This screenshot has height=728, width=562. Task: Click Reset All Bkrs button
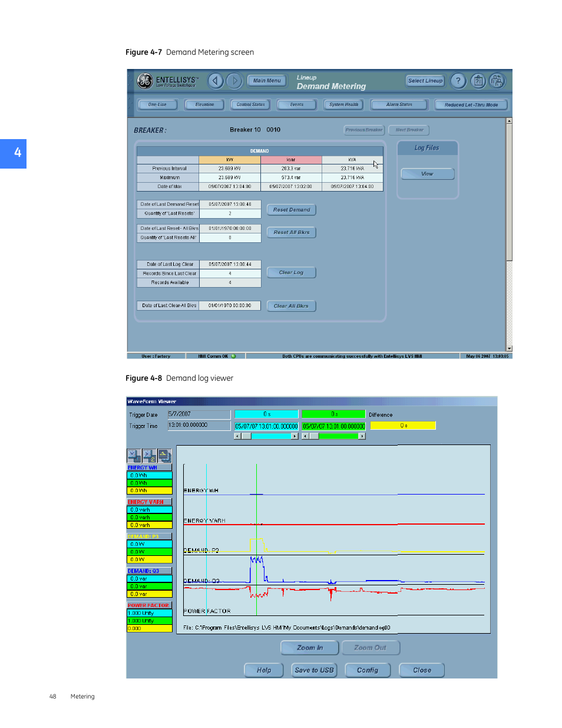(292, 232)
